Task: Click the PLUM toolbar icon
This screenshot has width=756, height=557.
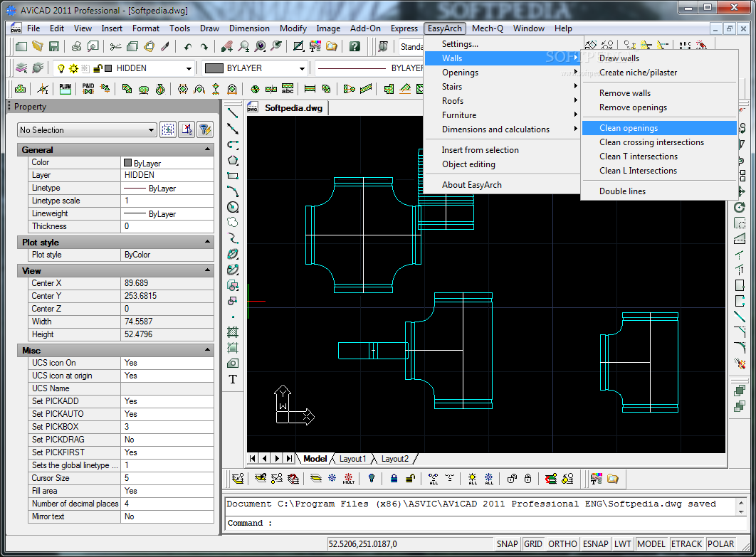Action: pos(65,89)
